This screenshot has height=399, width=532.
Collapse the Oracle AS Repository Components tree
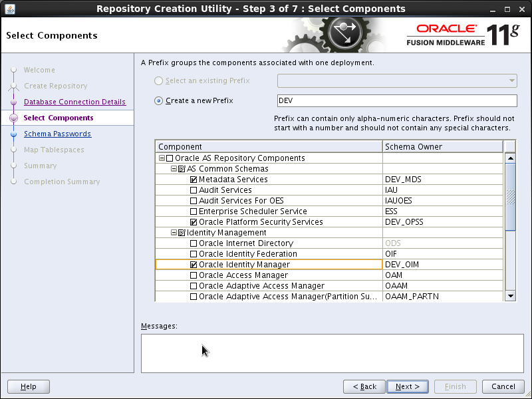coord(161,158)
